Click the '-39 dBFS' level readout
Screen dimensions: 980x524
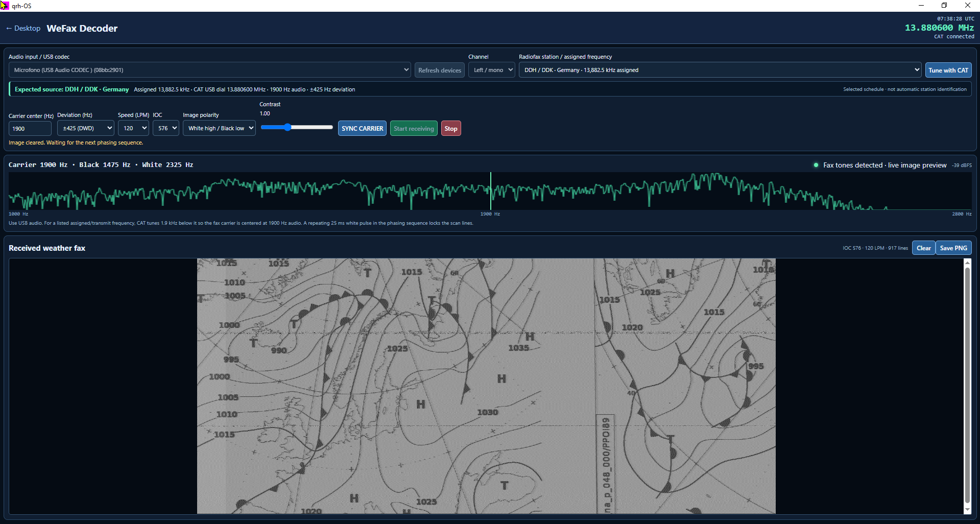[962, 165]
